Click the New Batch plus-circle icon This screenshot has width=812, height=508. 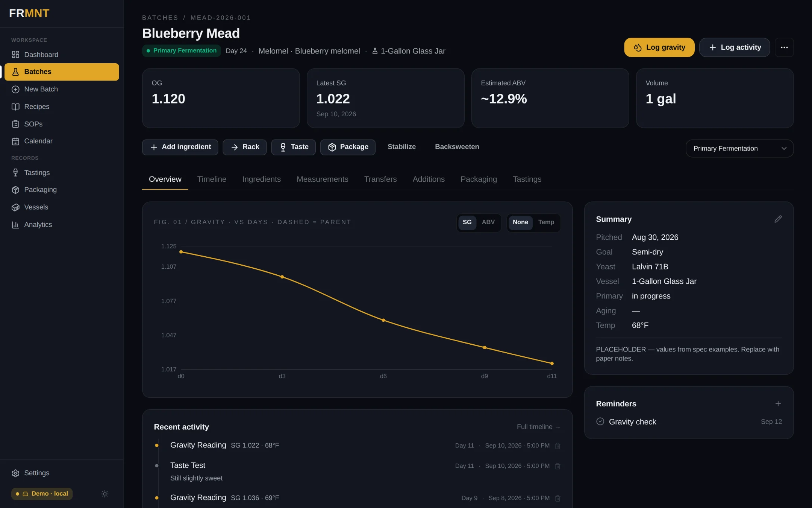pyautogui.click(x=15, y=89)
